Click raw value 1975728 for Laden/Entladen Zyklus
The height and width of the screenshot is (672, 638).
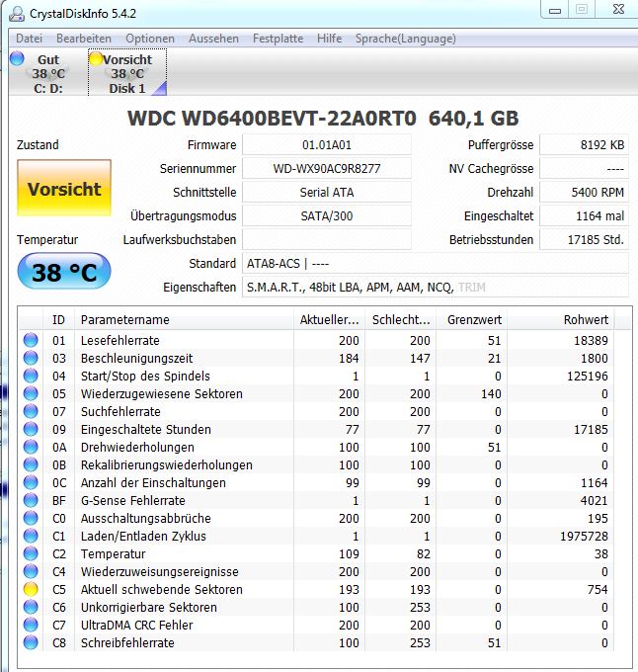584,537
